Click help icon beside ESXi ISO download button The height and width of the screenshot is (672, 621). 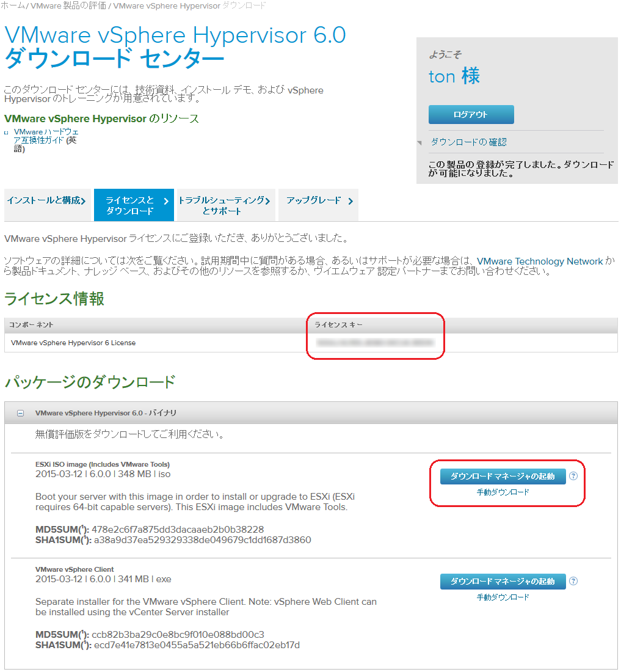(x=573, y=477)
